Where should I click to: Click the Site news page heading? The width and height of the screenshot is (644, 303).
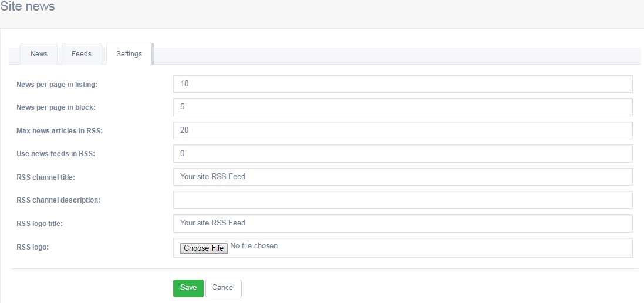pos(27,6)
